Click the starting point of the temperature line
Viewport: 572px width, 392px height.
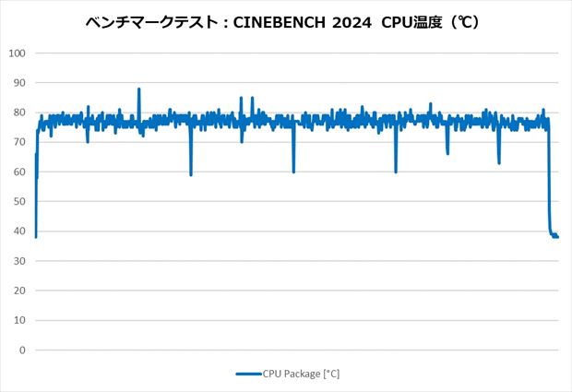pyautogui.click(x=36, y=237)
